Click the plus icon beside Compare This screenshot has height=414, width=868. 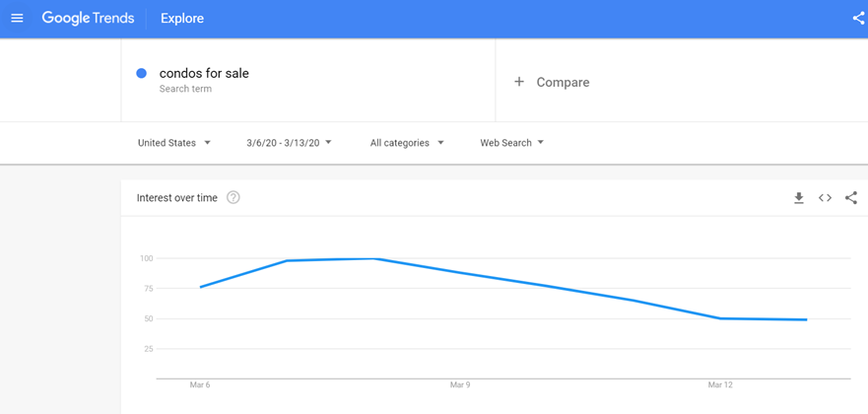point(519,82)
